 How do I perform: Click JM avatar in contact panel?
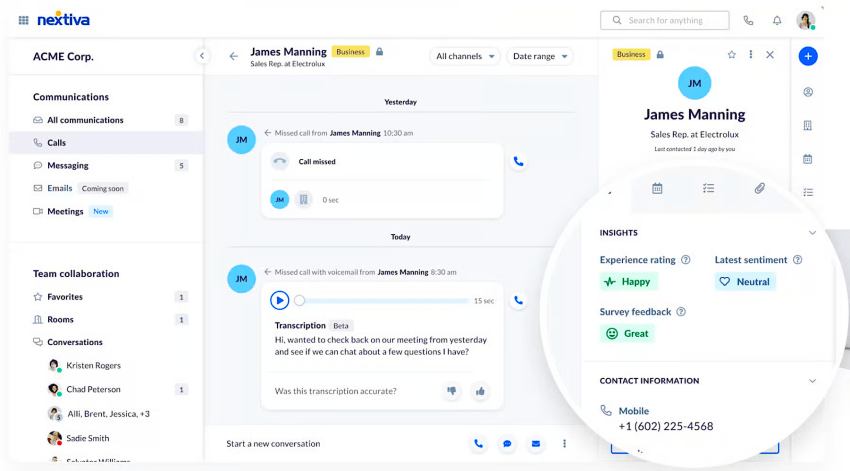pyautogui.click(x=694, y=83)
